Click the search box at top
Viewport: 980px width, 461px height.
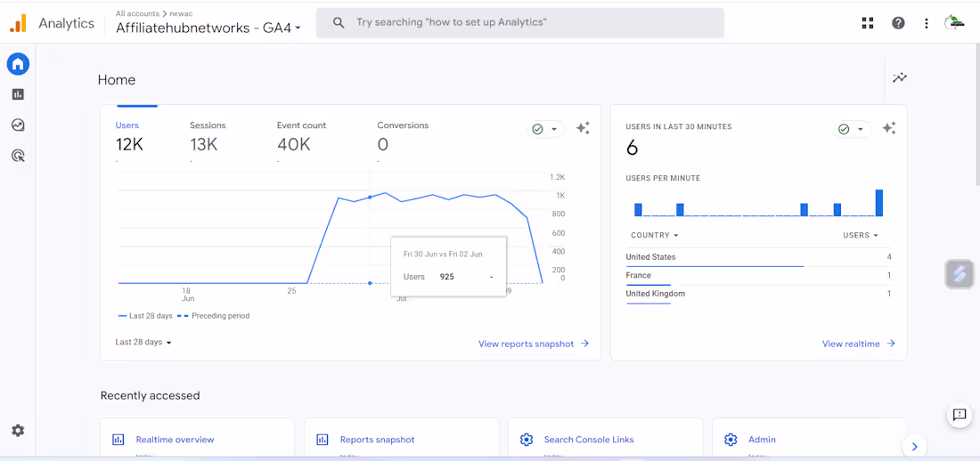(x=520, y=23)
